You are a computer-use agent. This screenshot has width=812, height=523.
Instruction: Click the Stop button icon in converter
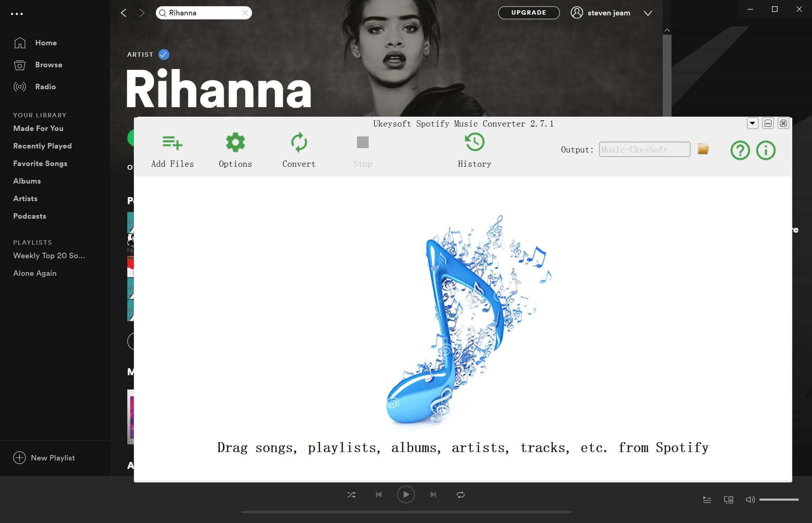363,142
